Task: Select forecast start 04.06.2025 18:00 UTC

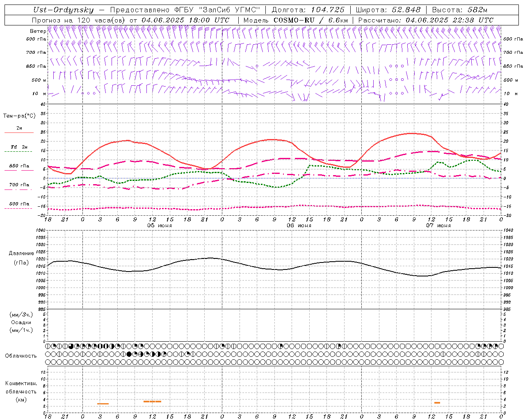Action: point(185,20)
